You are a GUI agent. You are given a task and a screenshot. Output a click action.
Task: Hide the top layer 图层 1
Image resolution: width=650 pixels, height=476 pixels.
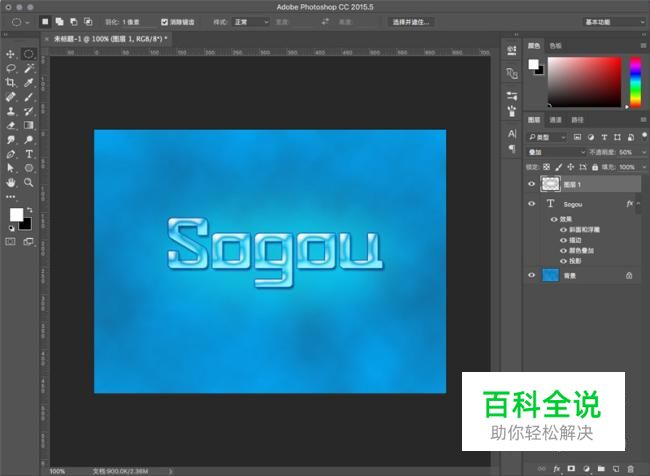click(x=531, y=184)
